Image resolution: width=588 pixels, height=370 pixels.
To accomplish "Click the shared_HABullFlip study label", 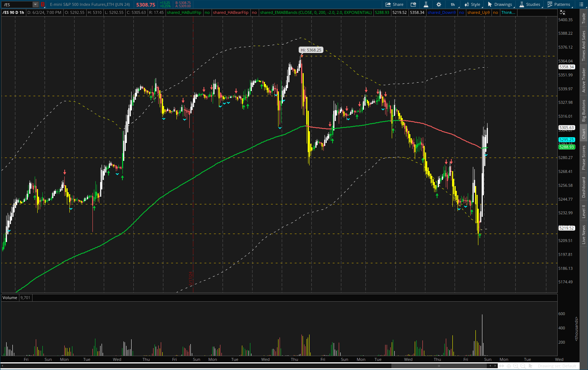I will click(x=184, y=12).
